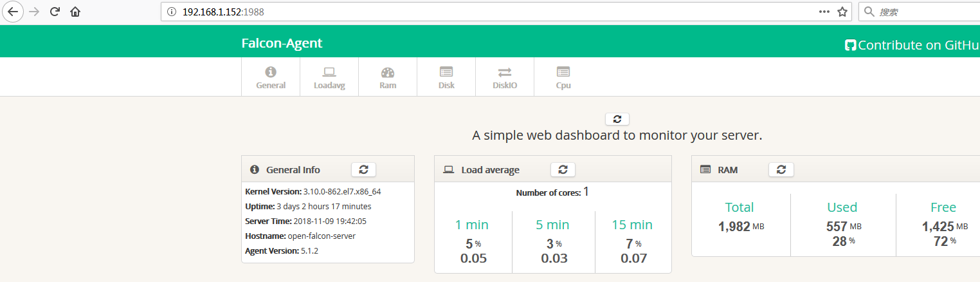This screenshot has height=282, width=980.
Task: Refresh the General Info panel
Action: (x=363, y=169)
